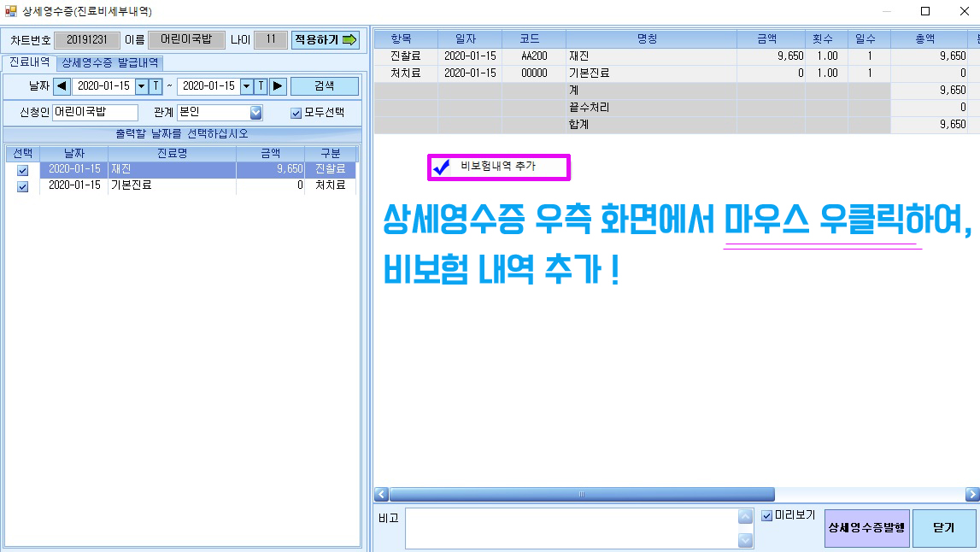
Task: Click the 일수 column header
Action: 870,38
